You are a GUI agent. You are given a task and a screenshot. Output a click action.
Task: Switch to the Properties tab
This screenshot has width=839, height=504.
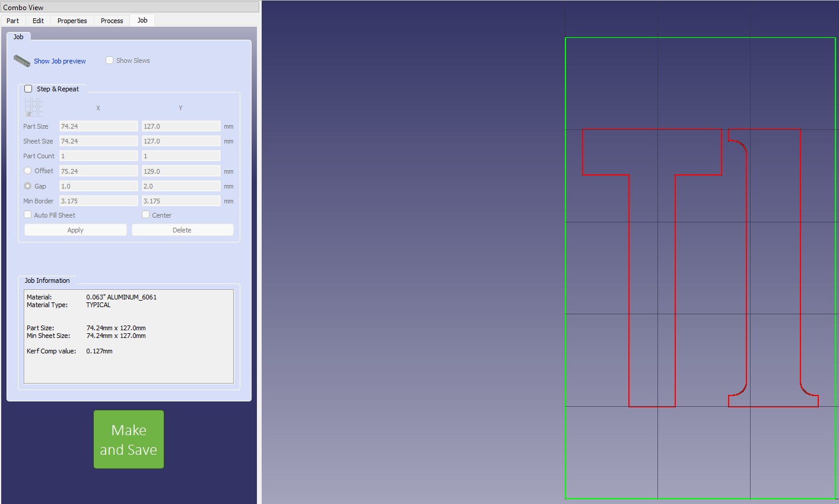pyautogui.click(x=72, y=21)
